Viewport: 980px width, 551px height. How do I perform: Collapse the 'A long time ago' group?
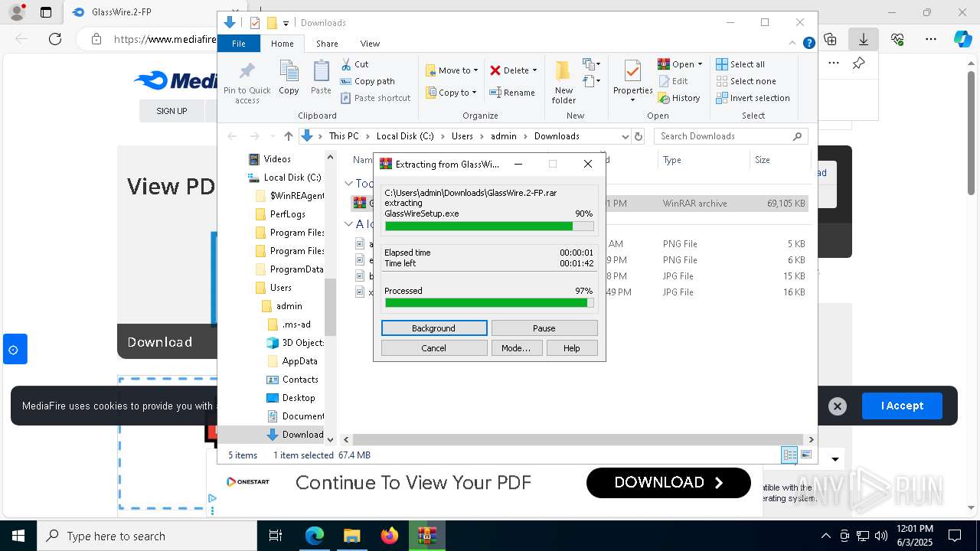coord(348,224)
